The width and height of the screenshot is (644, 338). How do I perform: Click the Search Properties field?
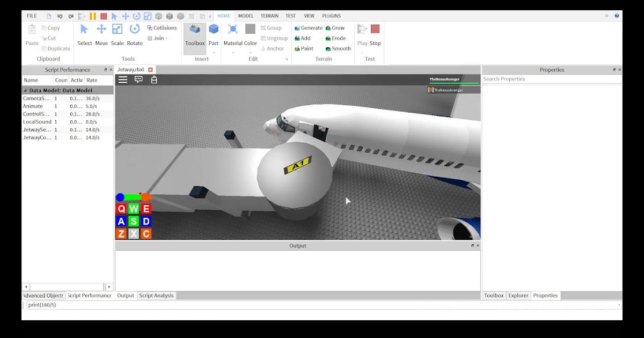552,79
